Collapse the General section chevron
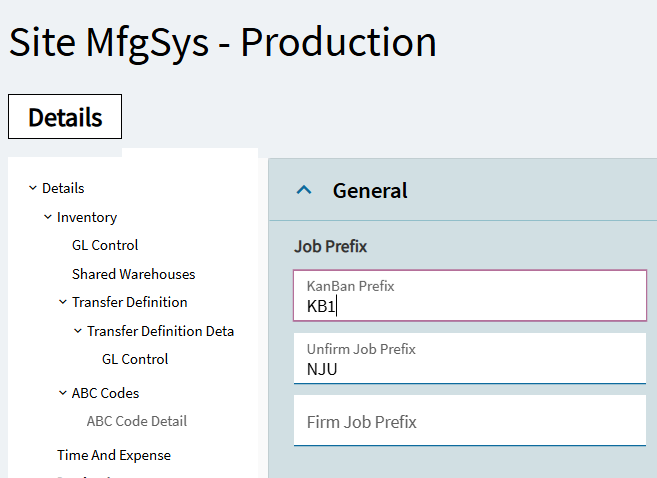The height and width of the screenshot is (478, 657). (x=304, y=190)
